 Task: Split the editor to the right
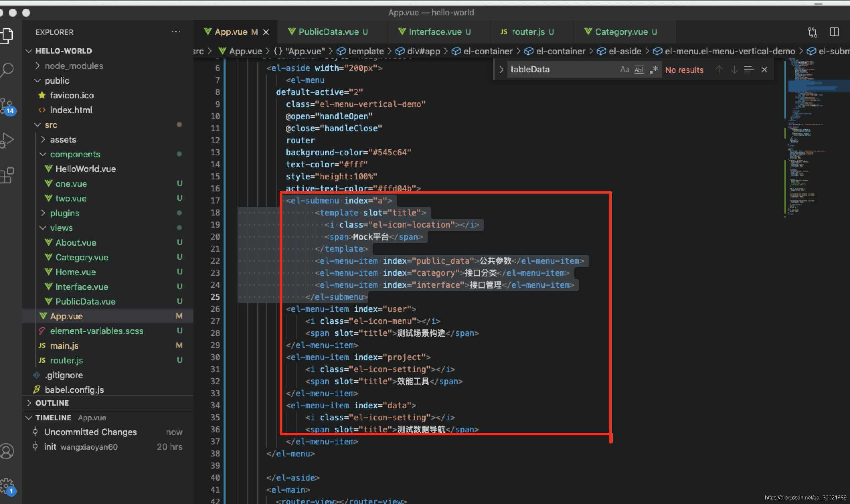834,32
